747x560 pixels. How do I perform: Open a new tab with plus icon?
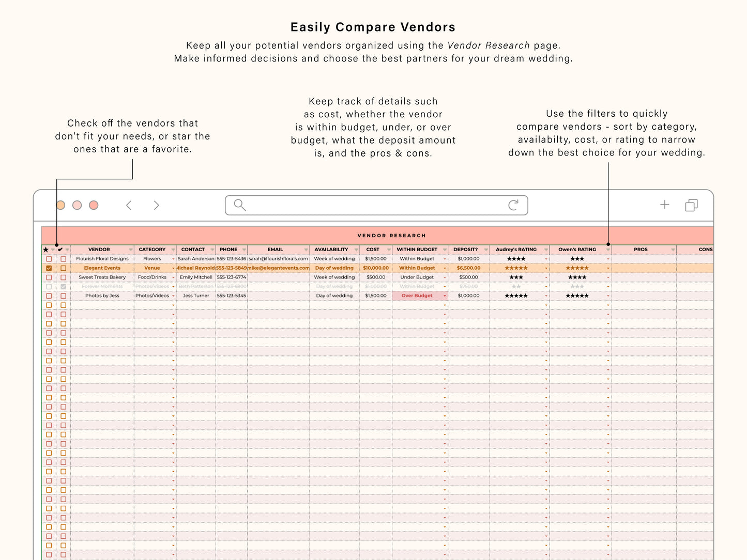[x=665, y=205]
